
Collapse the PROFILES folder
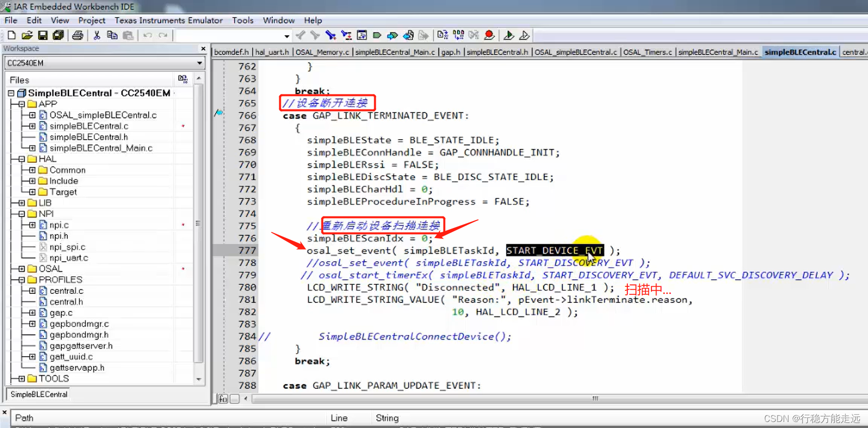point(22,280)
